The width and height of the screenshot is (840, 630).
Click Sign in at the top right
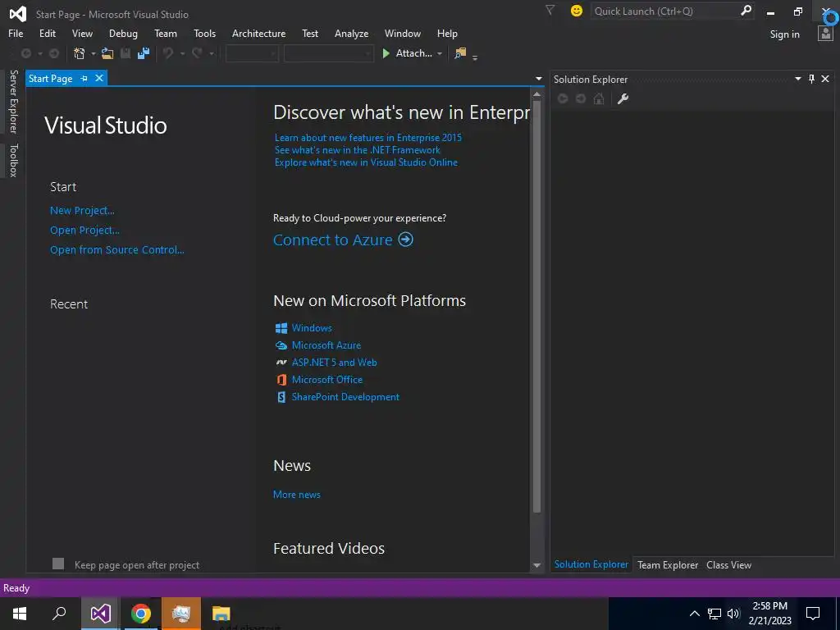[x=784, y=34]
